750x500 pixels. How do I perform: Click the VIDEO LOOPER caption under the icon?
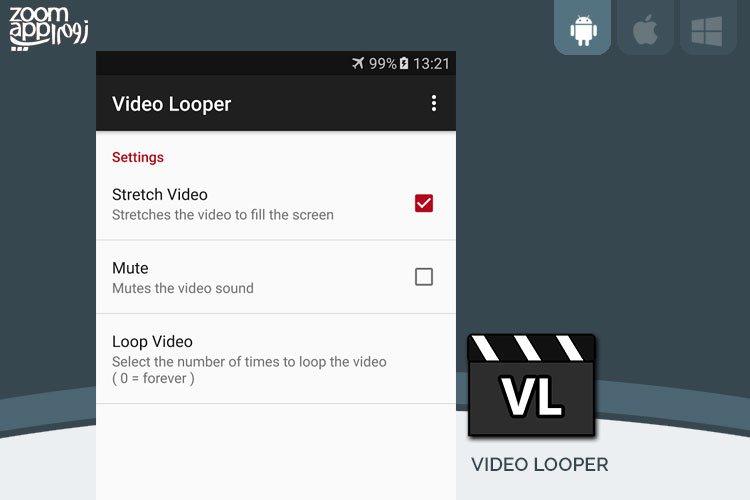coord(540,465)
